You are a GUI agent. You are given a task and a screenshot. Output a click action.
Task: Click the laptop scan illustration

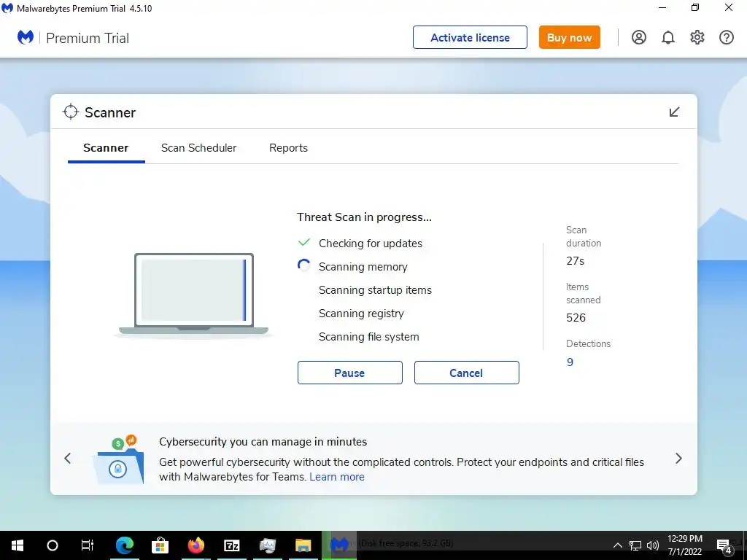pyautogui.click(x=193, y=295)
